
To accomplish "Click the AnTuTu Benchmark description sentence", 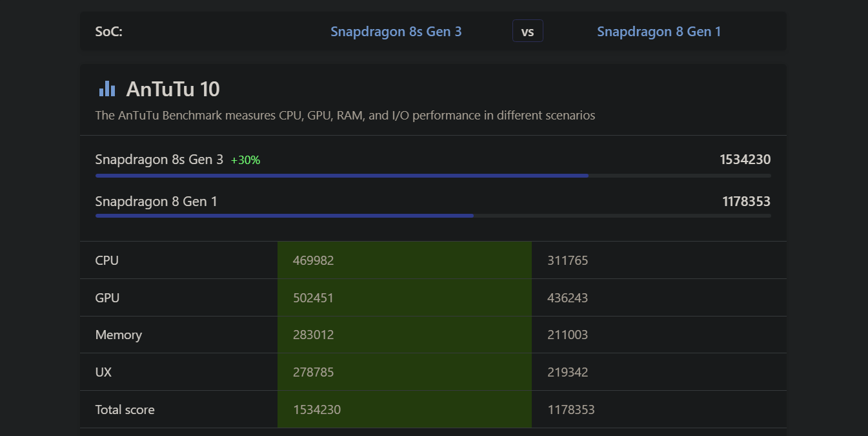I will pos(345,116).
